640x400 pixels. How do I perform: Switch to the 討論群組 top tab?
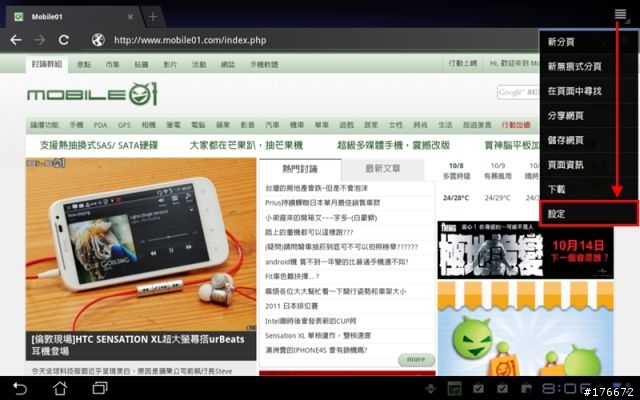pyautogui.click(x=47, y=64)
